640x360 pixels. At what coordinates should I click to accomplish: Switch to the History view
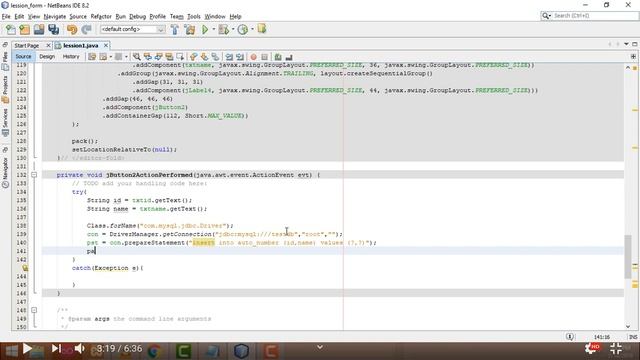click(71, 56)
